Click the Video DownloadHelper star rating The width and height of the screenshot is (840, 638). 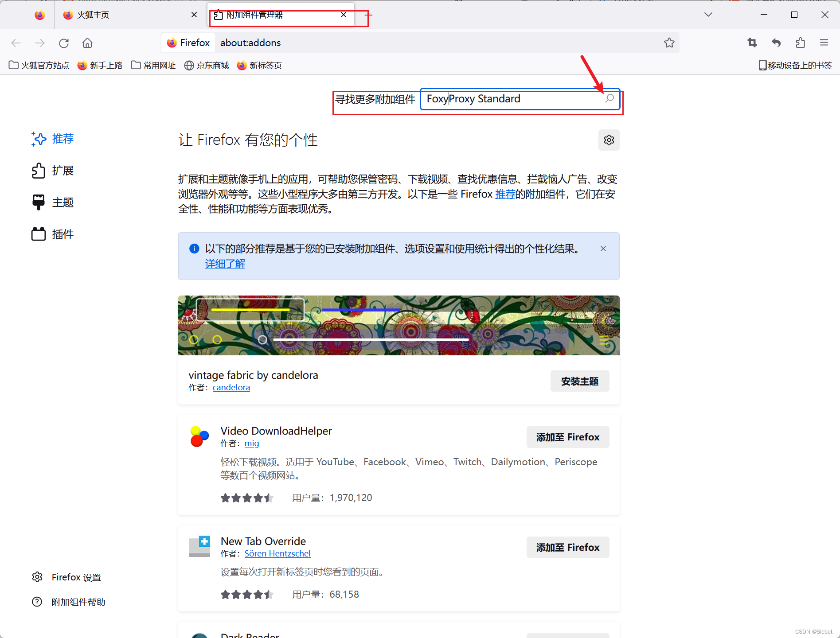pos(247,498)
